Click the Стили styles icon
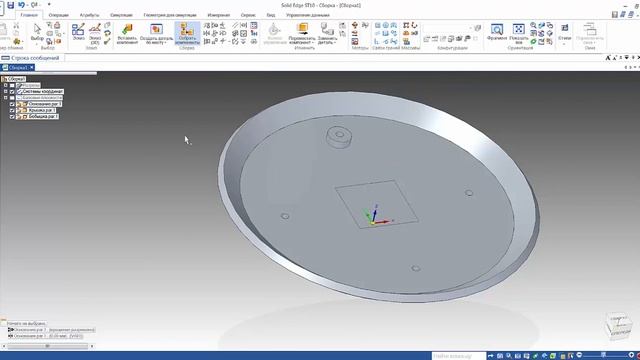This screenshot has height=360, width=640. tap(565, 29)
